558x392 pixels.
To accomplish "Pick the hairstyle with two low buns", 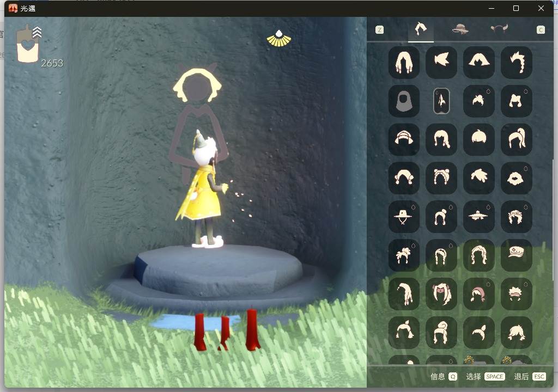I will point(517,101).
